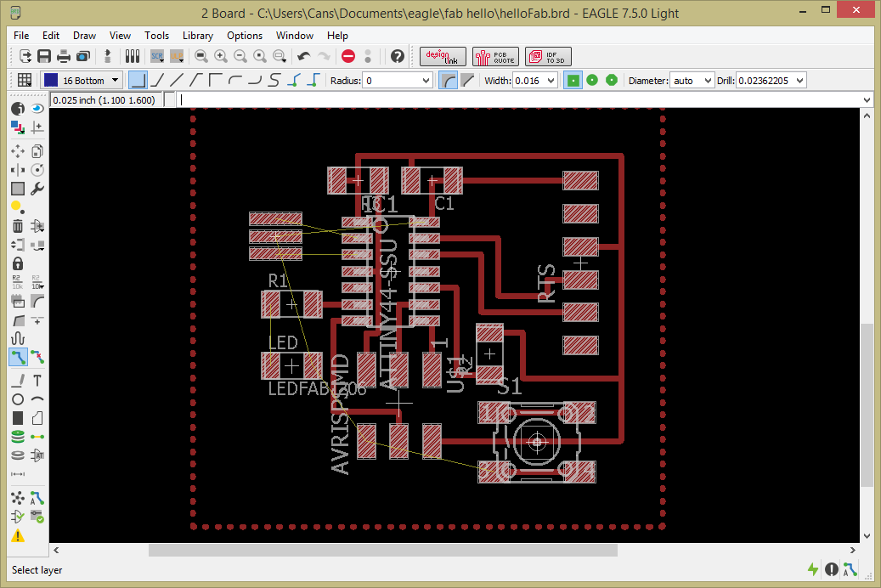Open the Drill size dropdown
881x588 pixels.
(x=799, y=80)
